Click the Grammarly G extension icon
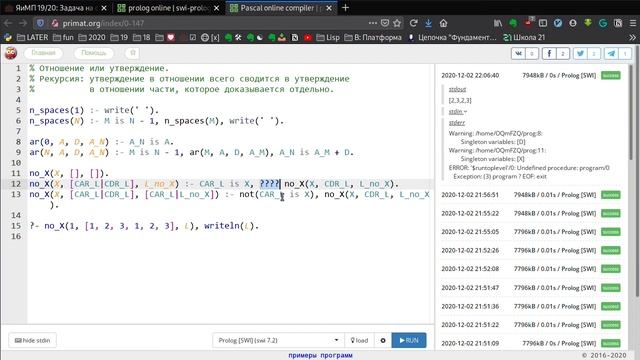Screen dimensions: 640x360 (x=603, y=23)
